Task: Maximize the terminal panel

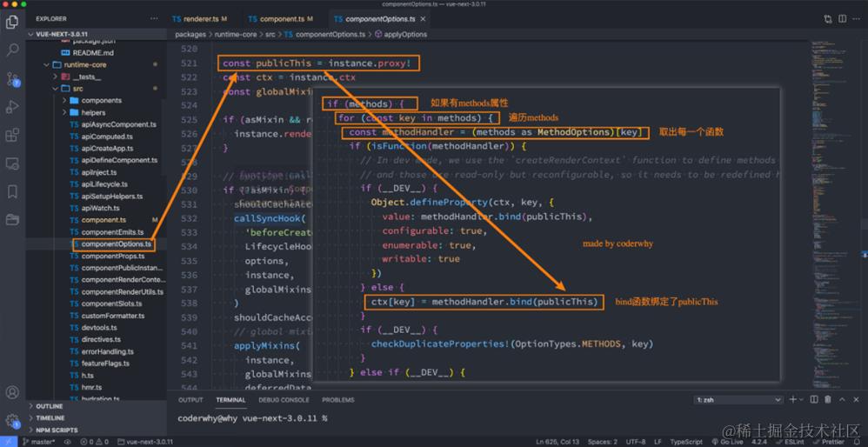Action: [x=842, y=399]
